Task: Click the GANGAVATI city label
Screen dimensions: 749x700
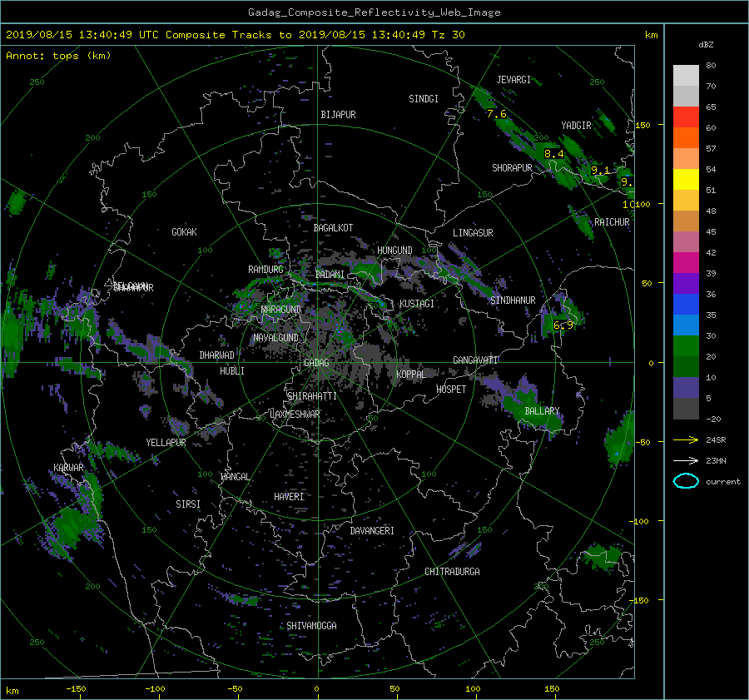Action: pos(475,360)
